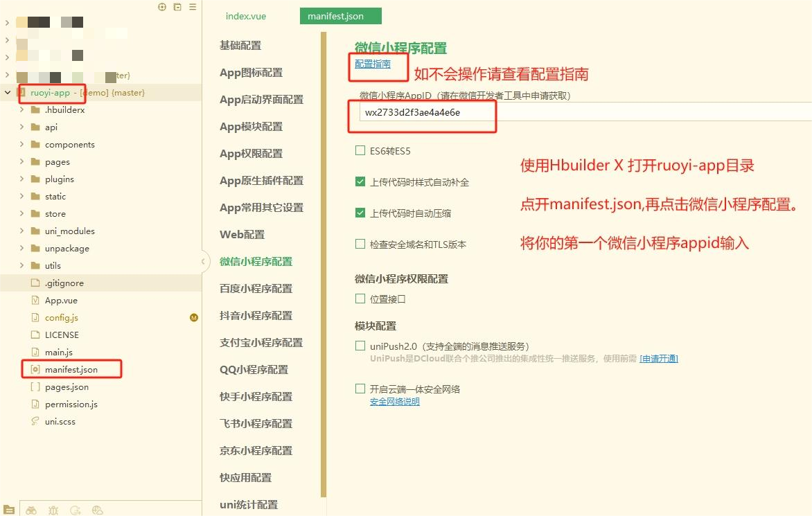
Task: Click the manifest.json file icon in tree
Action: tap(35, 370)
